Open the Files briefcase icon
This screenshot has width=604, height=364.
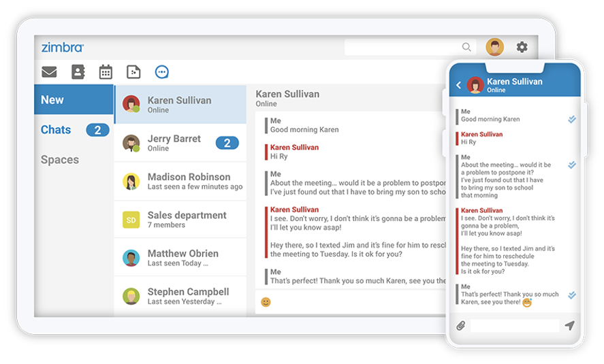click(x=133, y=71)
